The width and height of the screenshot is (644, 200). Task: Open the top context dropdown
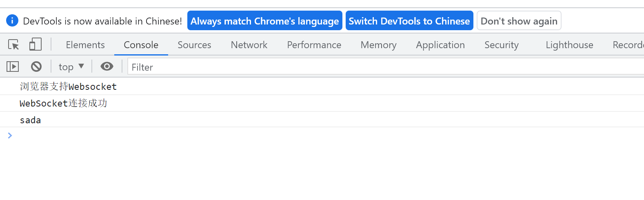click(x=71, y=67)
